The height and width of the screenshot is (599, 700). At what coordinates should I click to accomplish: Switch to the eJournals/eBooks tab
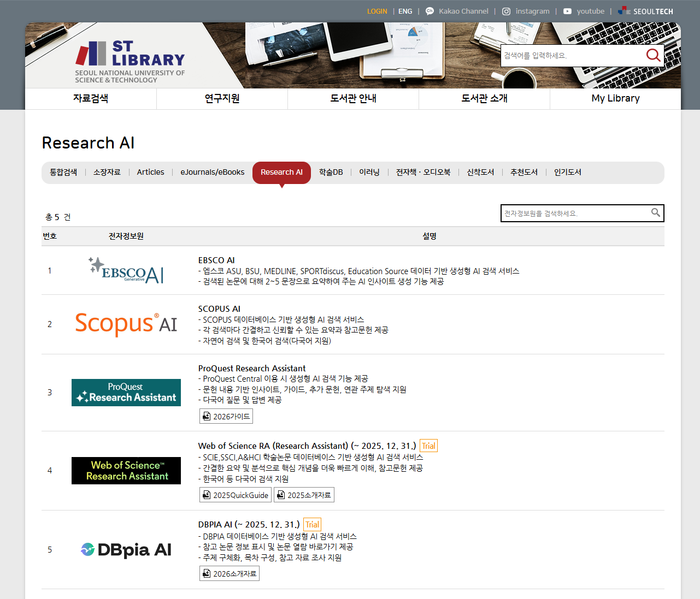tap(213, 173)
